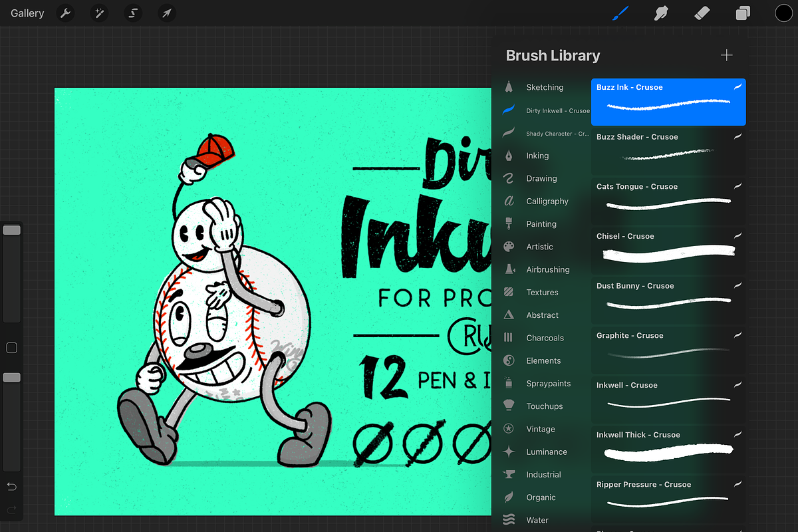This screenshot has height=532, width=798.
Task: Add a new brush with plus icon
Action: click(x=727, y=55)
